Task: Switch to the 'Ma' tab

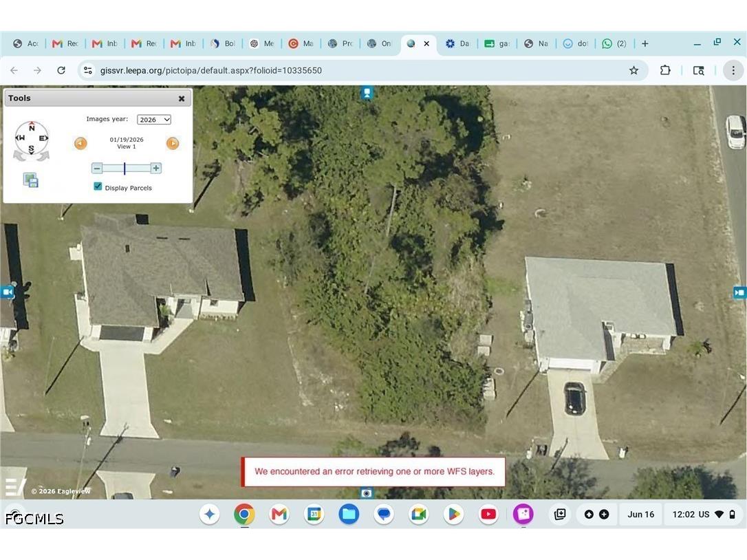Action: (301, 43)
